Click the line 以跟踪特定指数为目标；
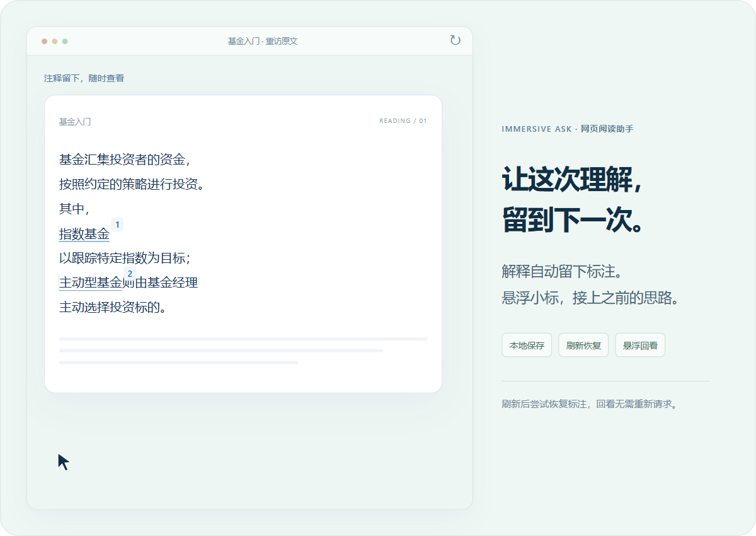Screen dimensions: 756x536 pyautogui.click(x=125, y=259)
